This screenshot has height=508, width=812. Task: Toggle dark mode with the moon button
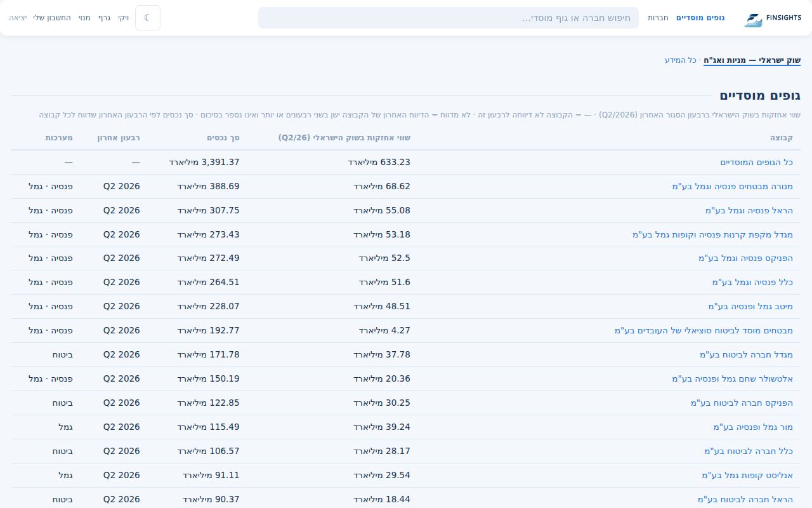tap(148, 18)
